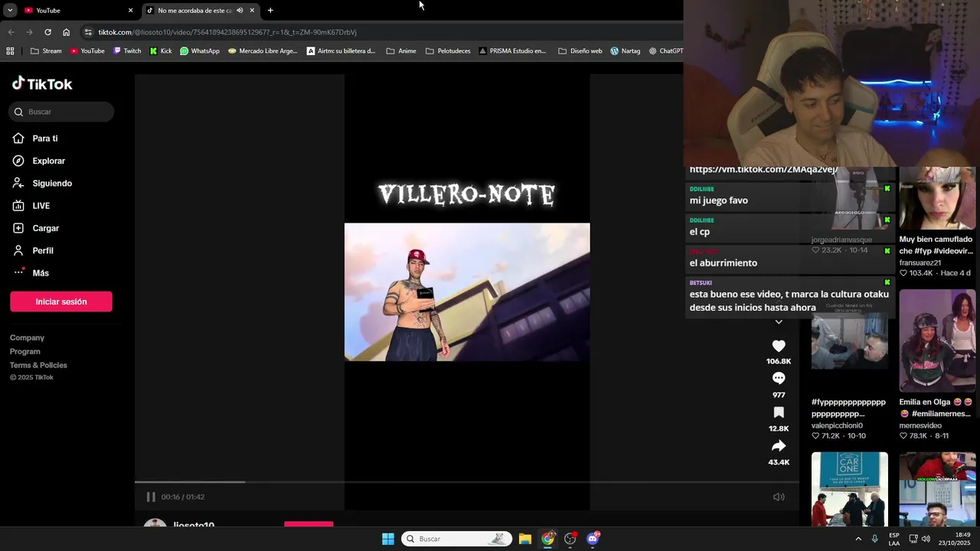
Task: Mute the TikTok tab audio icon
Action: coord(240,11)
